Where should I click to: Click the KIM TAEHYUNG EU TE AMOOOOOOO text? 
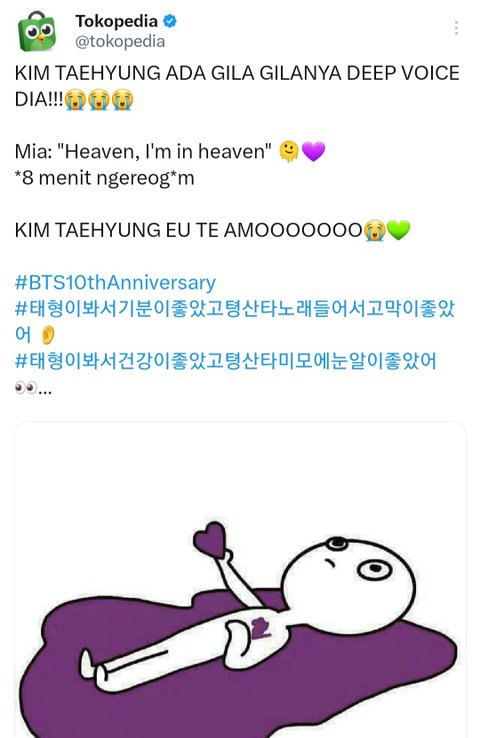(189, 230)
